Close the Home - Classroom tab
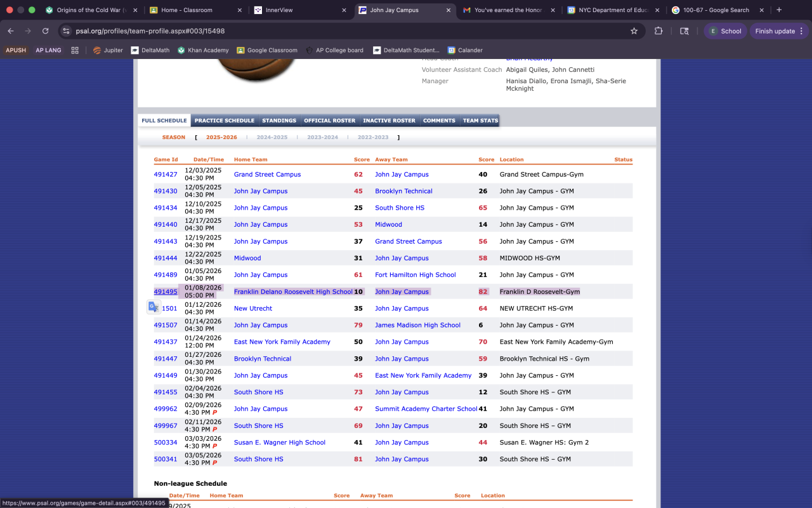The height and width of the screenshot is (508, 812). [239, 10]
